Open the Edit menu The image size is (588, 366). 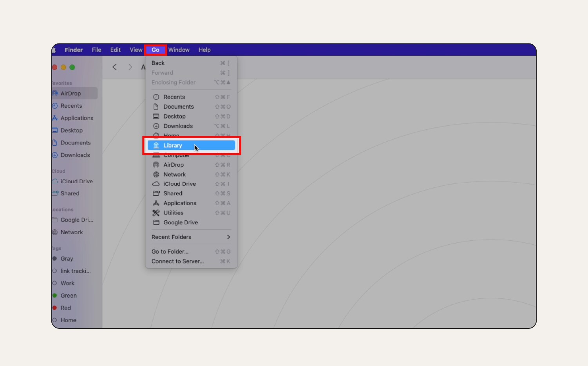[115, 50]
